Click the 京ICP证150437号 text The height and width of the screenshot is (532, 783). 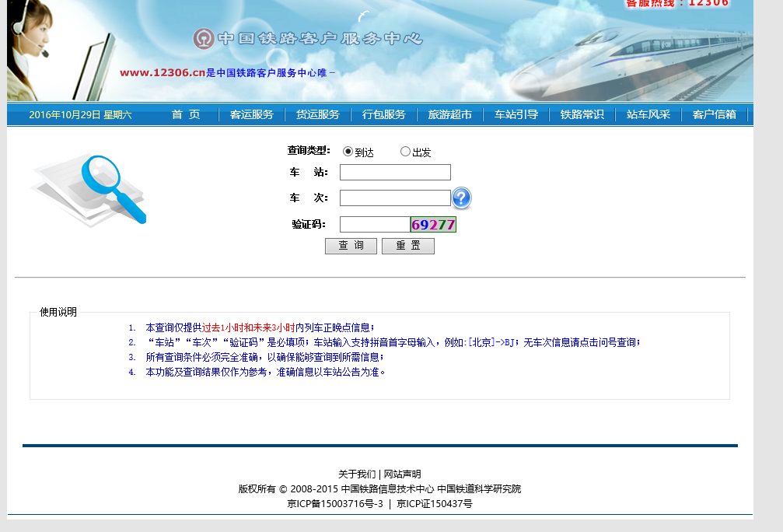[x=435, y=503]
